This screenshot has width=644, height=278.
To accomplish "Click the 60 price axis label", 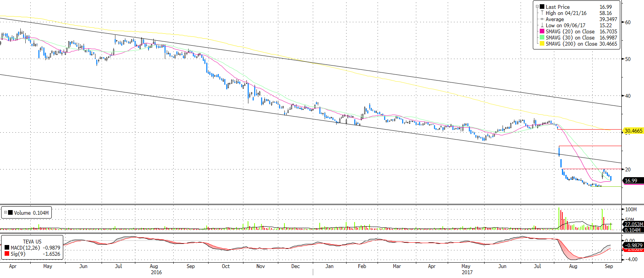I will [x=628, y=22].
